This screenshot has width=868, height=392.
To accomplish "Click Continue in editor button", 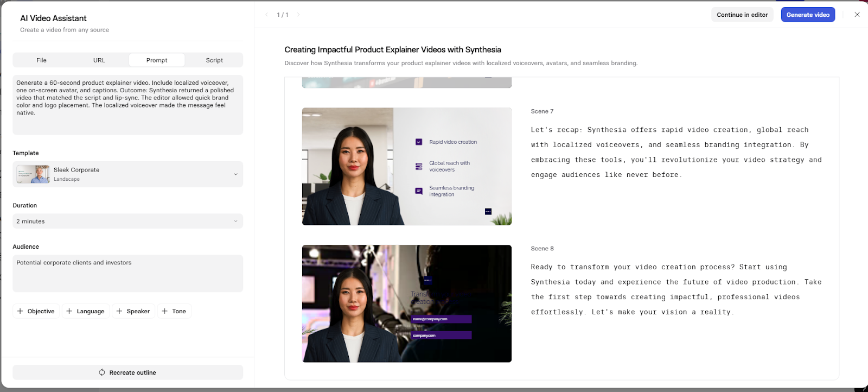I will [x=742, y=15].
